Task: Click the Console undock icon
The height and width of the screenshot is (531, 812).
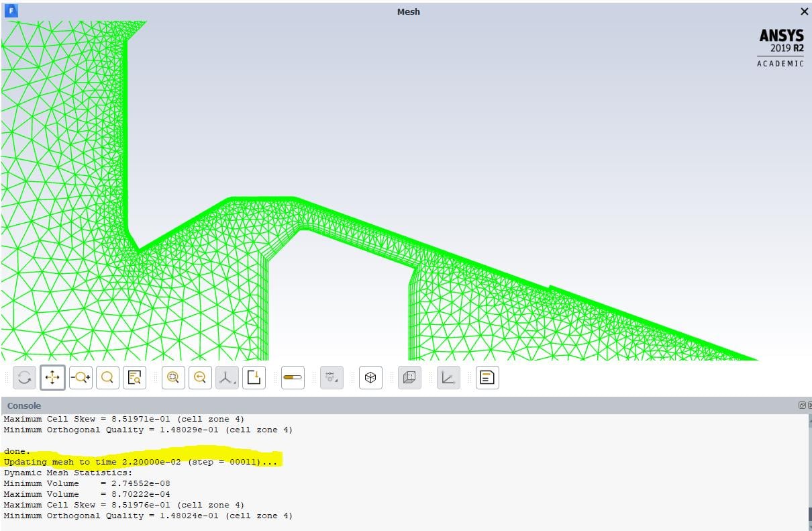Action: [x=802, y=405]
